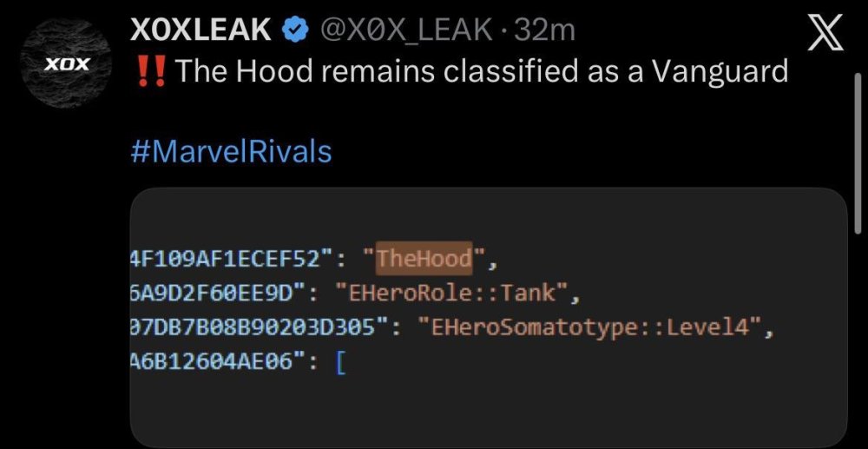Open the #MarvelRivals hashtag
Screen dimensions: 868x449
pos(232,151)
